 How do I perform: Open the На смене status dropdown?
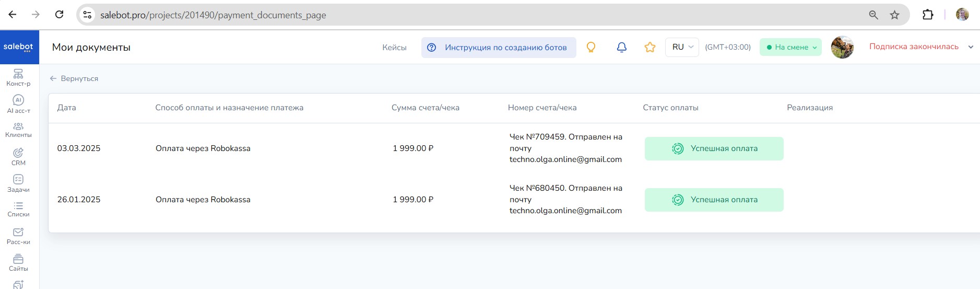[x=790, y=47]
